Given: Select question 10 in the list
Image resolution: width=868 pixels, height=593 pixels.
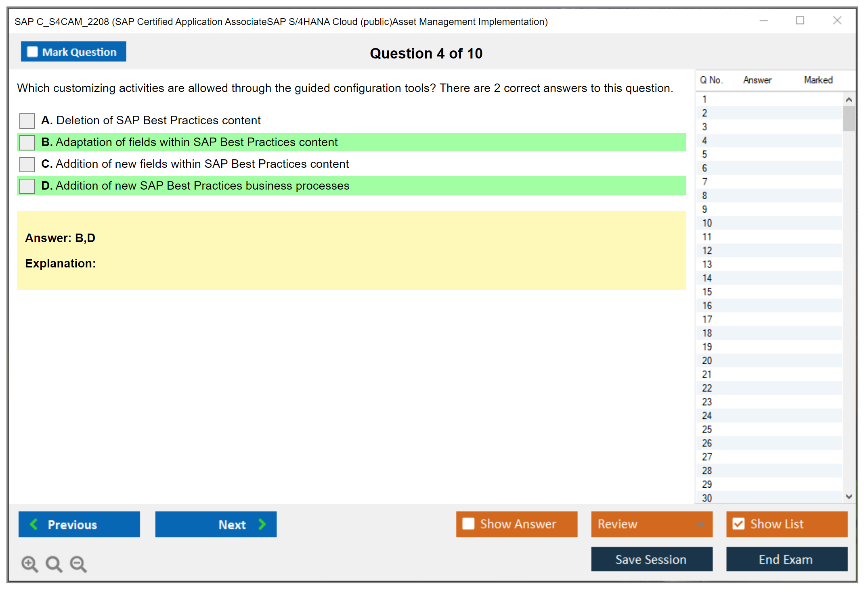Looking at the screenshot, I should [x=707, y=223].
